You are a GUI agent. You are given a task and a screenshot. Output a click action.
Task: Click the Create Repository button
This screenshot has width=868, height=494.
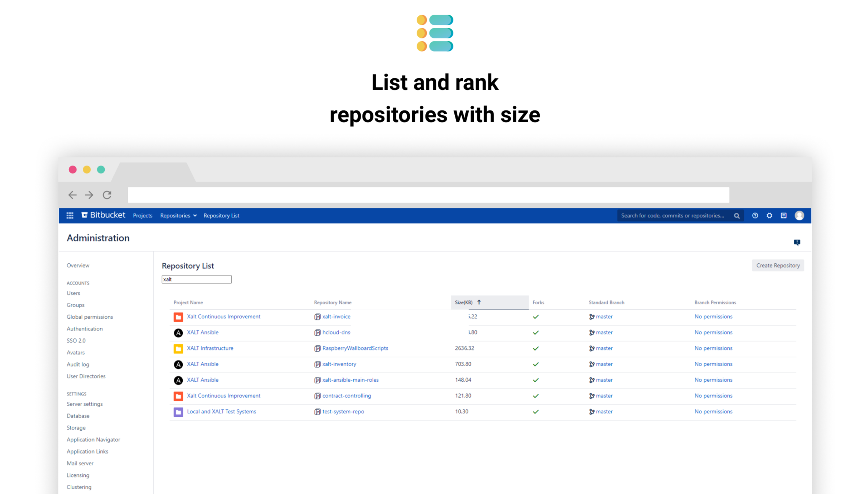[x=778, y=265]
